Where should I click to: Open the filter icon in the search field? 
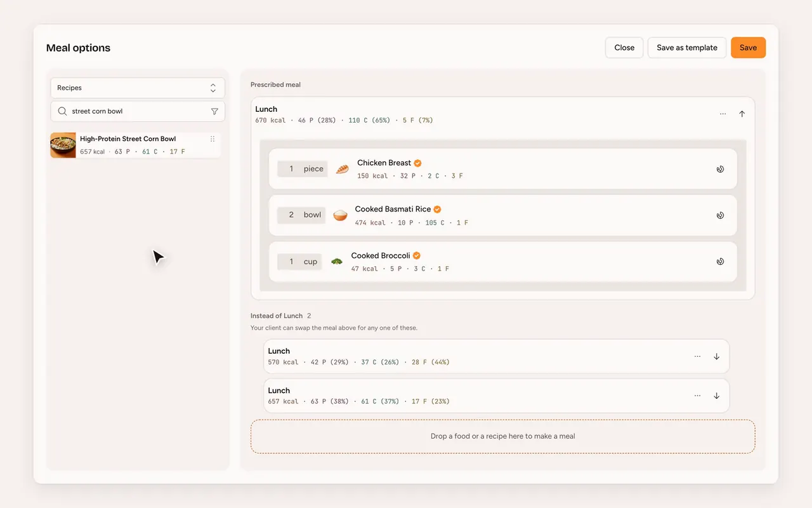(214, 111)
